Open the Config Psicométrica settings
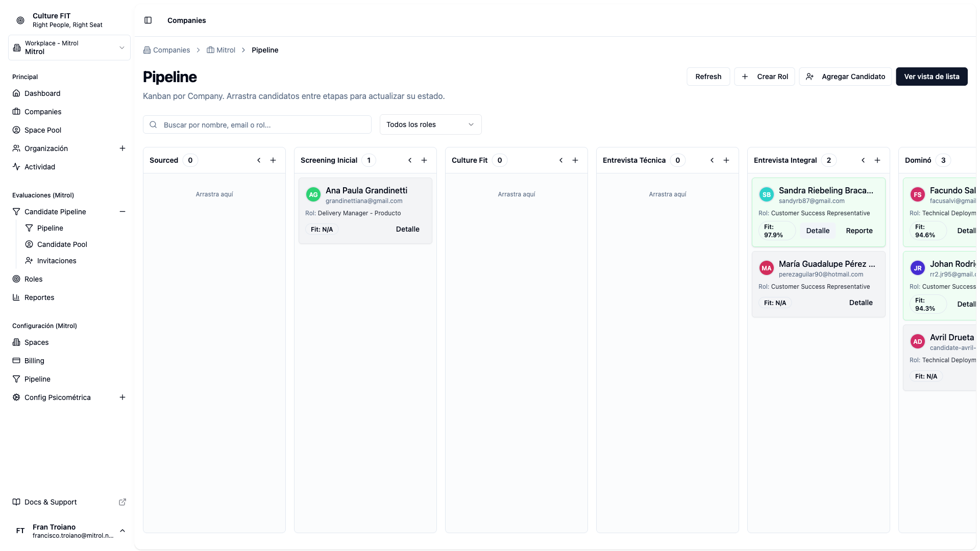Screen dimensions: 980x551 (x=58, y=397)
